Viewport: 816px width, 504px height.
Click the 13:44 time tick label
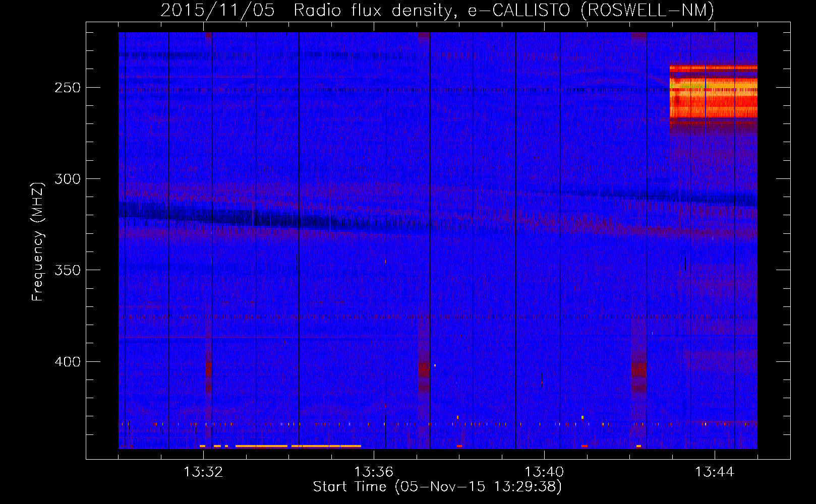(x=715, y=472)
